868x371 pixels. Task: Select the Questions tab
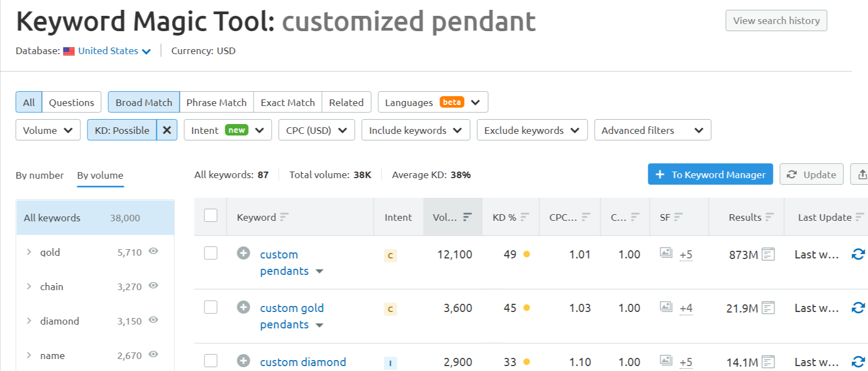click(x=71, y=102)
